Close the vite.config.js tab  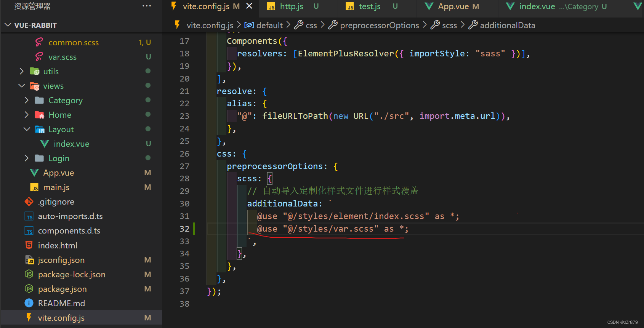pyautogui.click(x=249, y=6)
